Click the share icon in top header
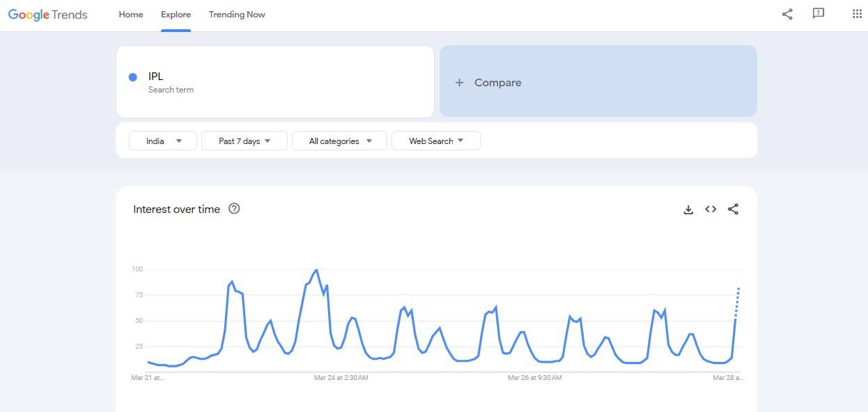Viewport: 868px width, 412px height. [x=787, y=14]
